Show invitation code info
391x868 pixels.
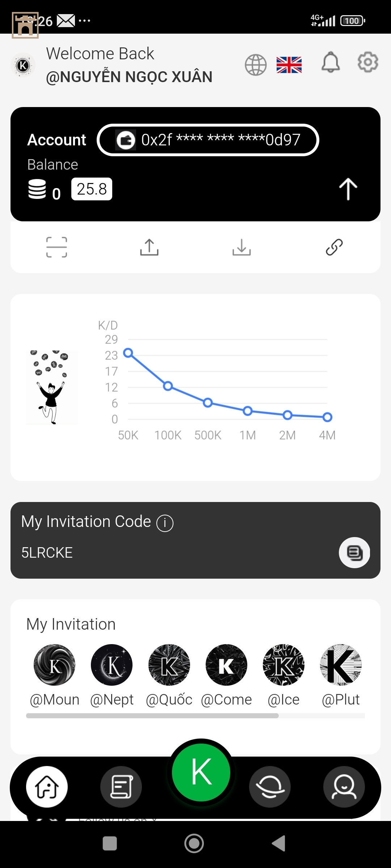pos(165,523)
